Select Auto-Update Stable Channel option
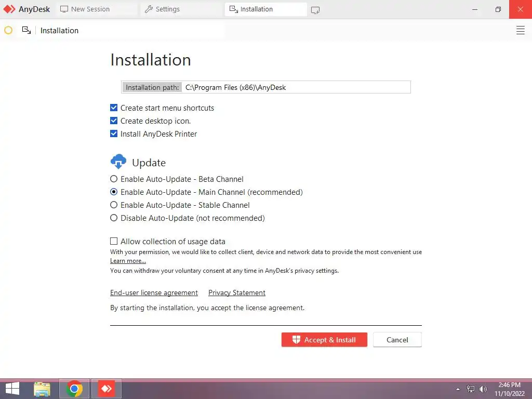This screenshot has height=399, width=532. point(114,205)
